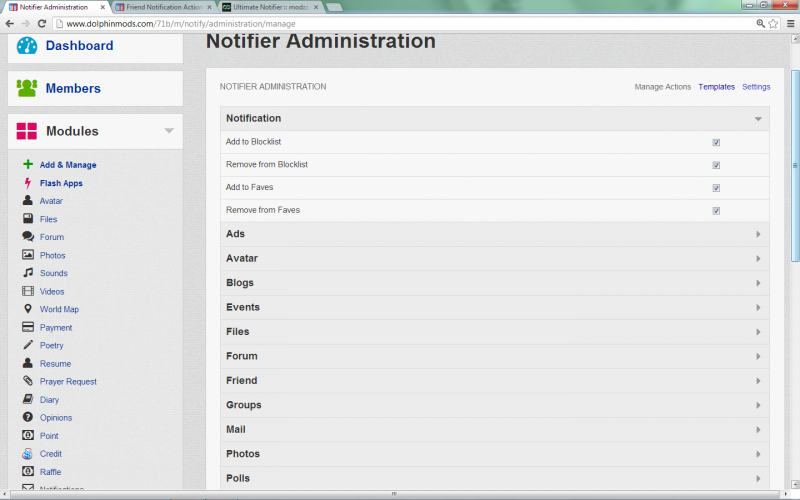Click the Avatar person icon in sidebar

point(28,201)
